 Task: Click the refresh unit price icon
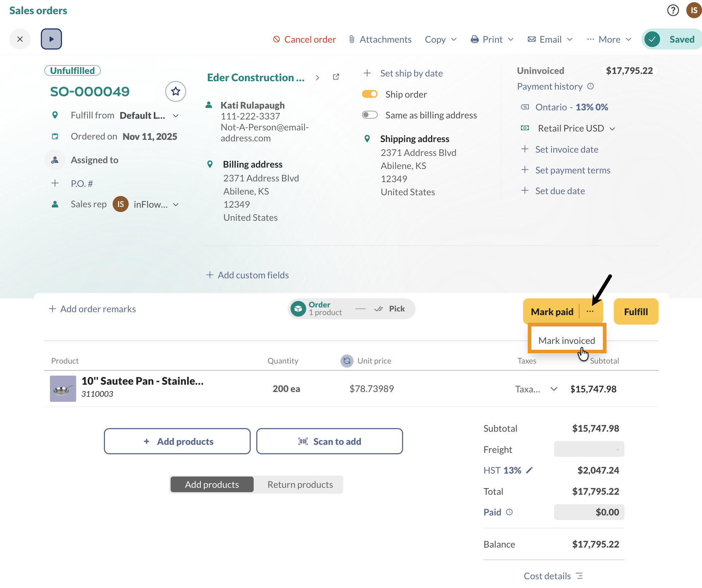347,361
